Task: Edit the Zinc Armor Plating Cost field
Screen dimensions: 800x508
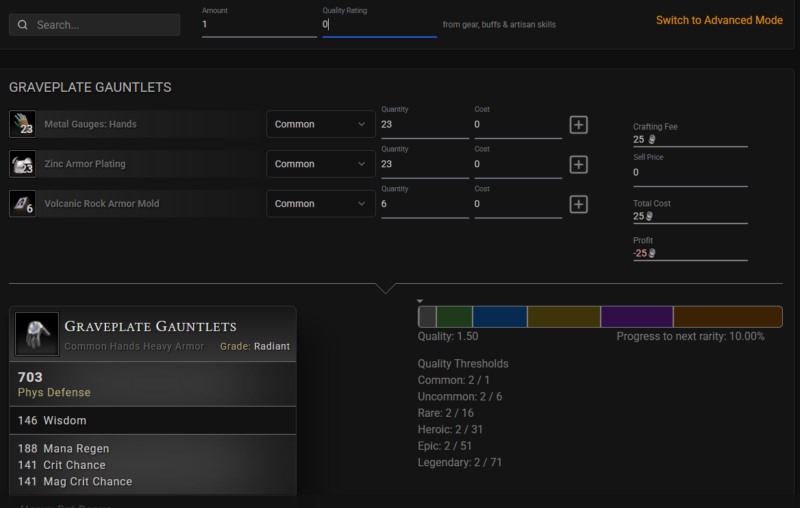Action: [516, 164]
